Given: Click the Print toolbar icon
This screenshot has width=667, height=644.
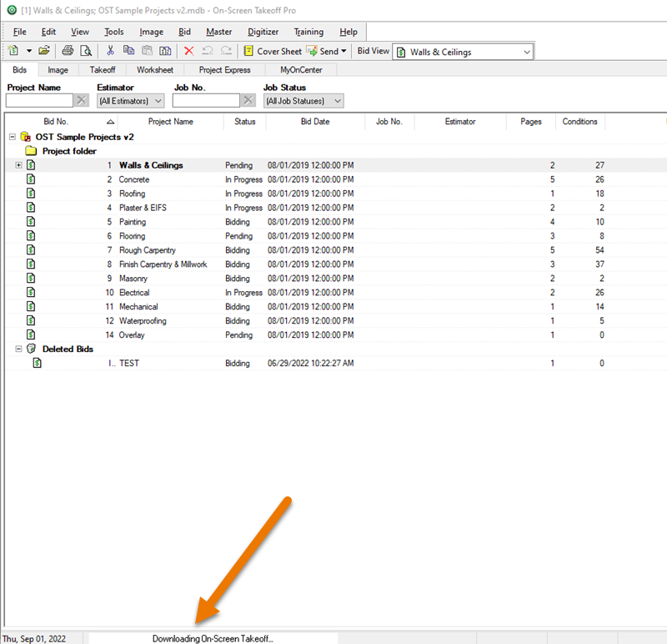Looking at the screenshot, I should [68, 51].
